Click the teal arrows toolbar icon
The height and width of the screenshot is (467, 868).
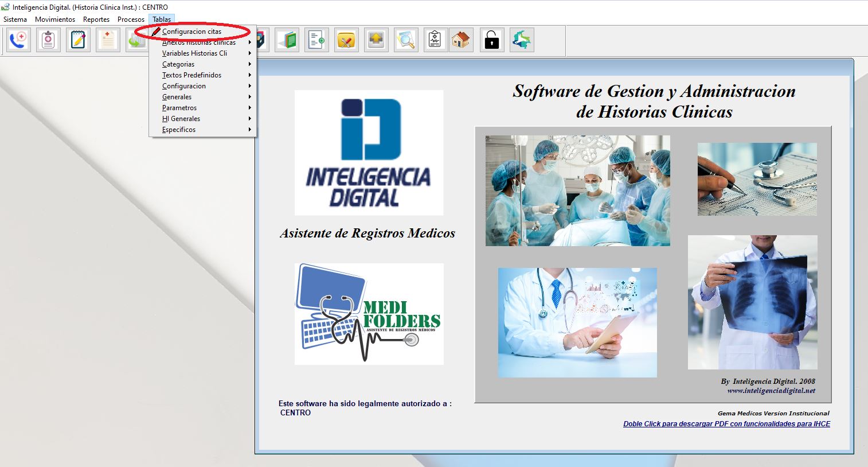(x=522, y=40)
